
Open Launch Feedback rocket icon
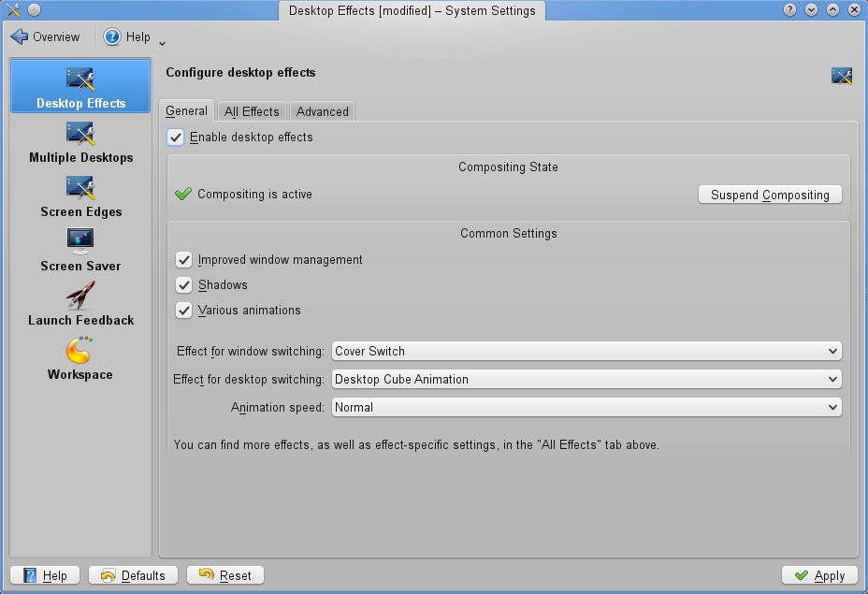tap(80, 295)
